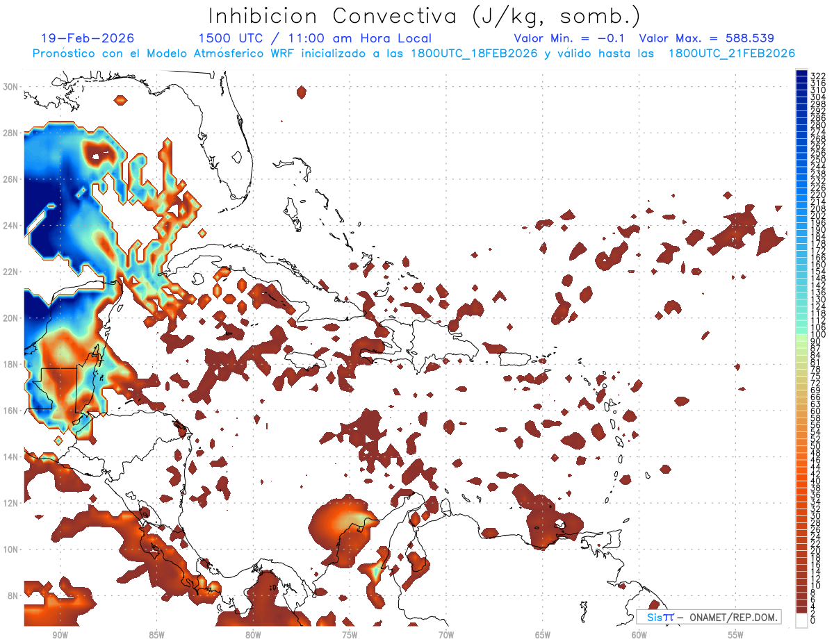This screenshot has height=644, width=834.
Task: Click the '28N' latitude label
Action: pyautogui.click(x=10, y=133)
